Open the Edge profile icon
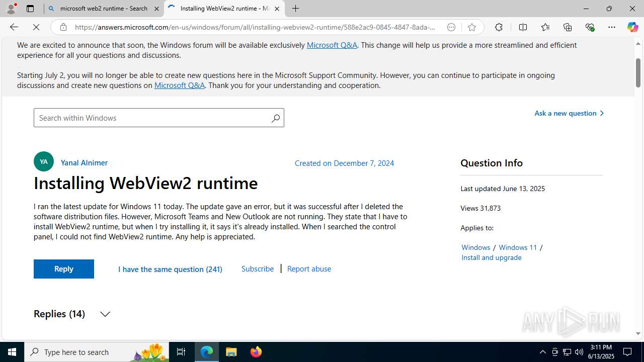 pos(11,9)
